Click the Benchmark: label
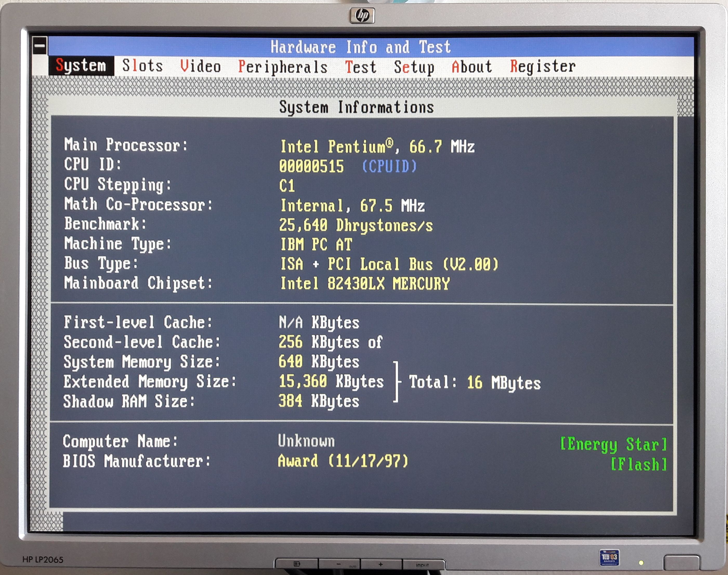 (106, 224)
